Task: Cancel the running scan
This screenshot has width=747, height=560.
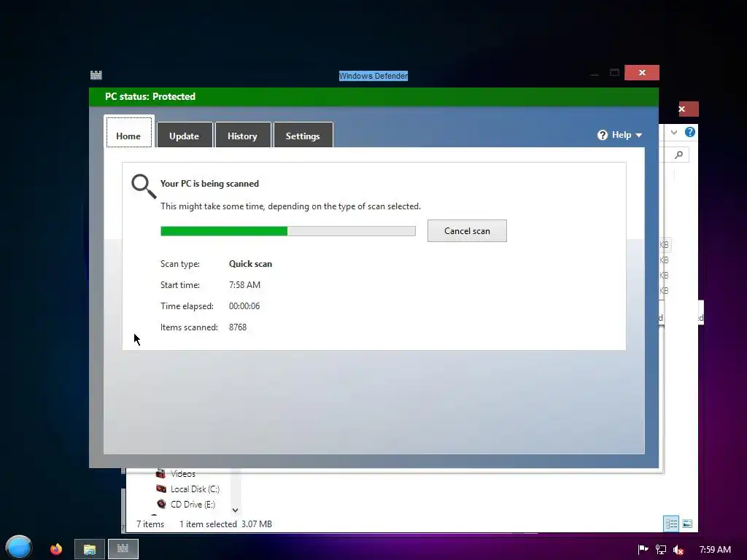Action: point(467,231)
